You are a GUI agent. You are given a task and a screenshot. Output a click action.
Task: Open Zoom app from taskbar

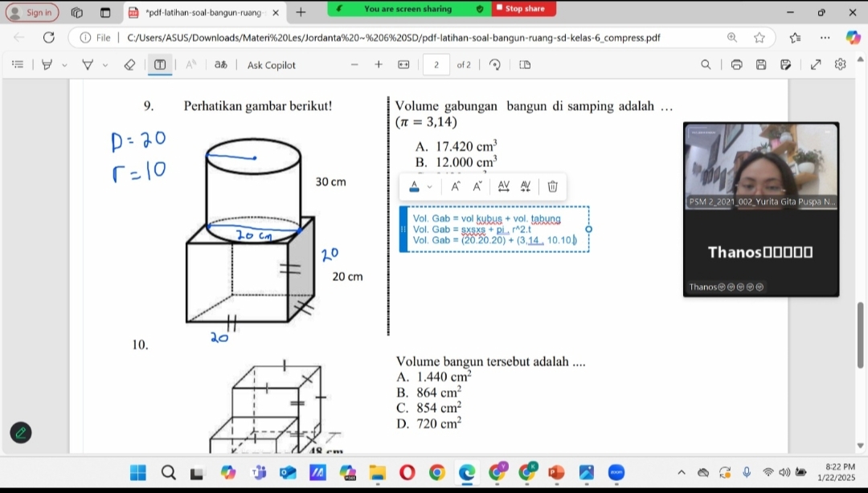click(616, 473)
